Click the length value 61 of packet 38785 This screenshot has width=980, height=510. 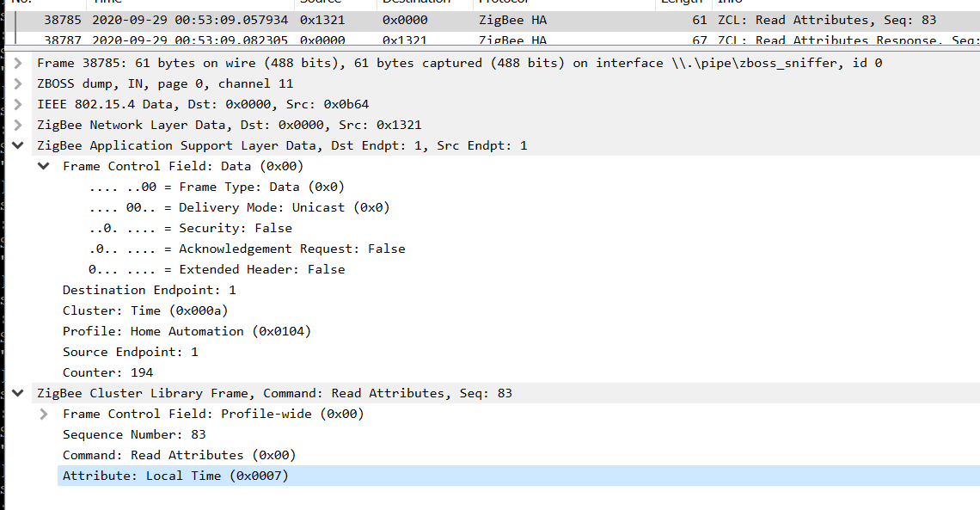point(700,20)
